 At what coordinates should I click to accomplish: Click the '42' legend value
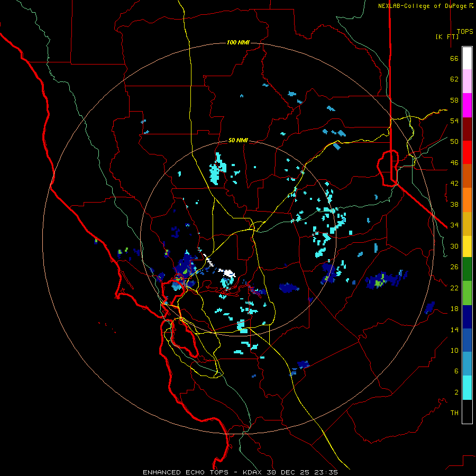pyautogui.click(x=454, y=184)
